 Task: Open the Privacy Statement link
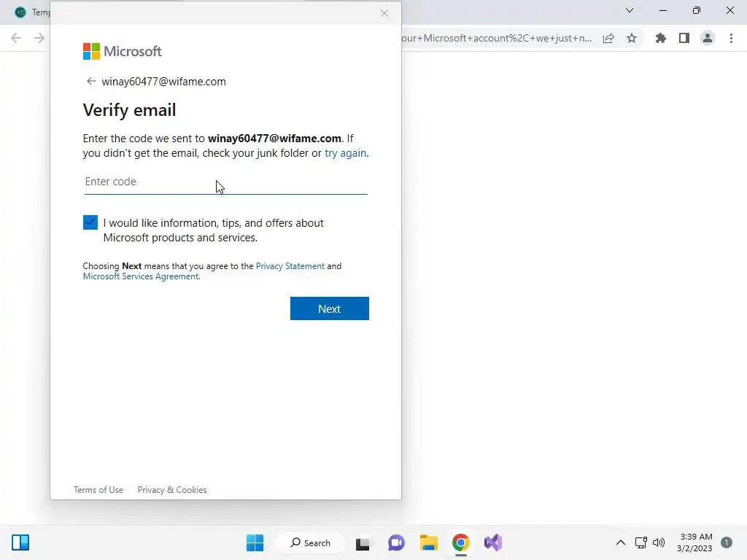pyautogui.click(x=290, y=266)
